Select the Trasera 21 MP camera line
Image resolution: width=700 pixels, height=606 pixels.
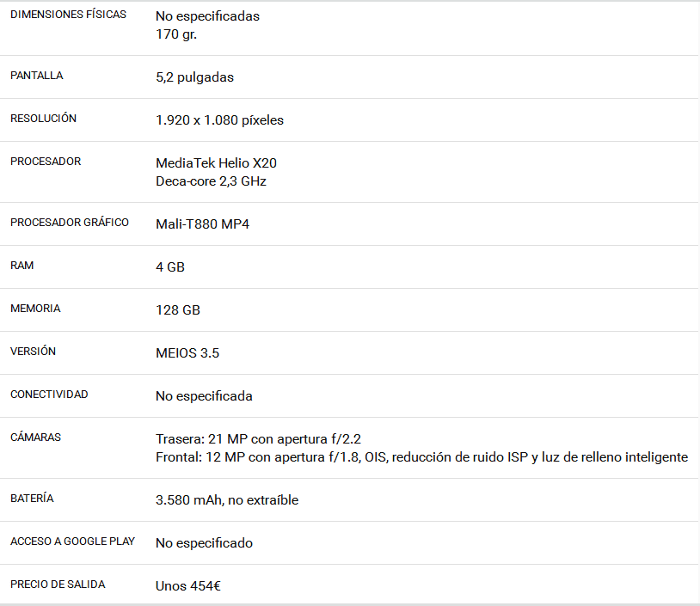point(258,439)
